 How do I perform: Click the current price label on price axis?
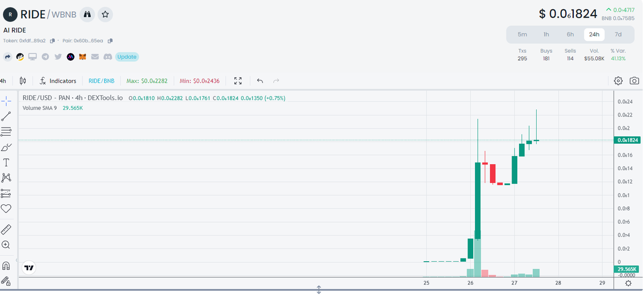point(628,140)
